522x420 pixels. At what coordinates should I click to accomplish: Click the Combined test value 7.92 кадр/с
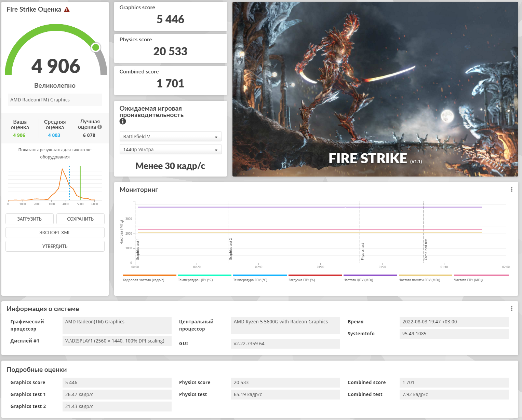[x=454, y=394]
